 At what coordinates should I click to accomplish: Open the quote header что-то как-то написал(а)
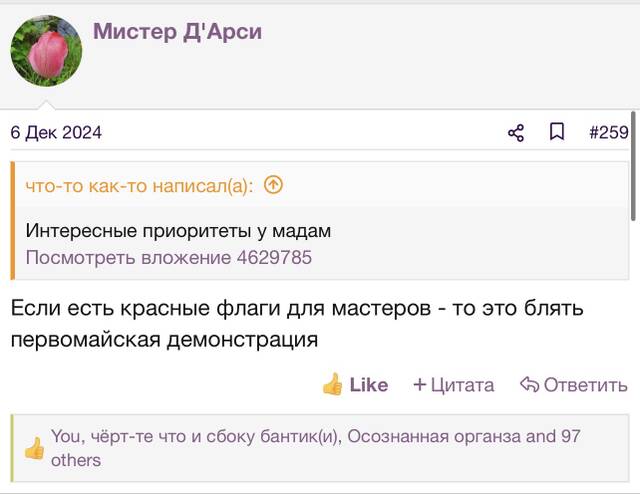(139, 186)
